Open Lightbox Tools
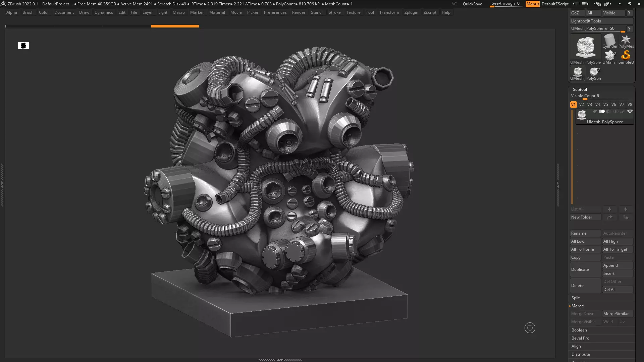Screen dimensions: 644x362 point(601,21)
